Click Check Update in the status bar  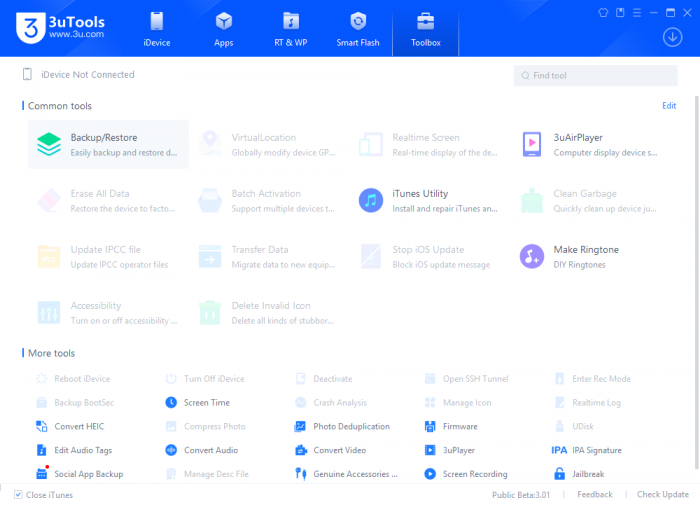pos(662,494)
